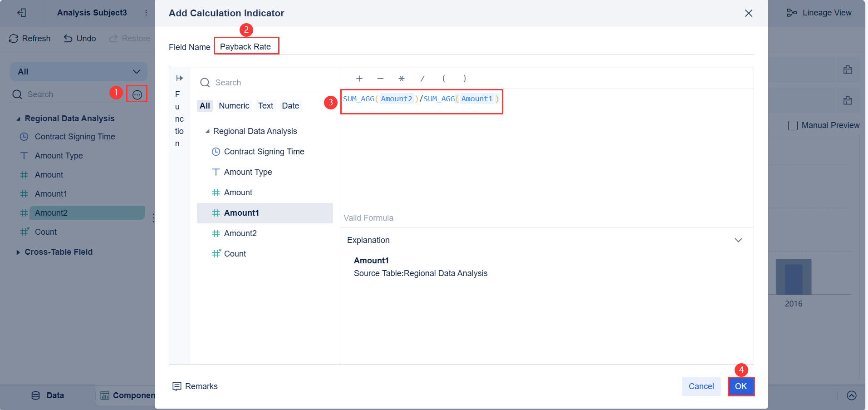Switch to the Numeric filter tab
This screenshot has width=868, height=410.
pos(234,106)
